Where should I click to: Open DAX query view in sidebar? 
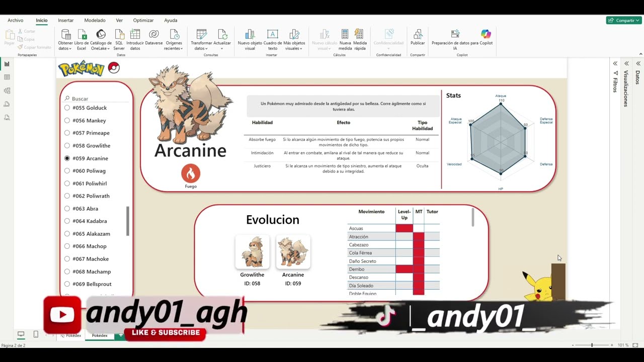tap(7, 104)
